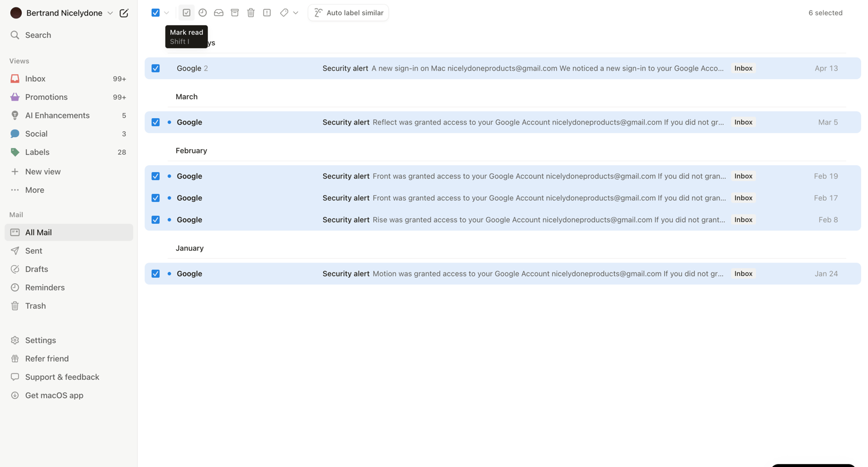Open the 'Reflect was granted access' email
868x467 pixels.
pyautogui.click(x=503, y=122)
